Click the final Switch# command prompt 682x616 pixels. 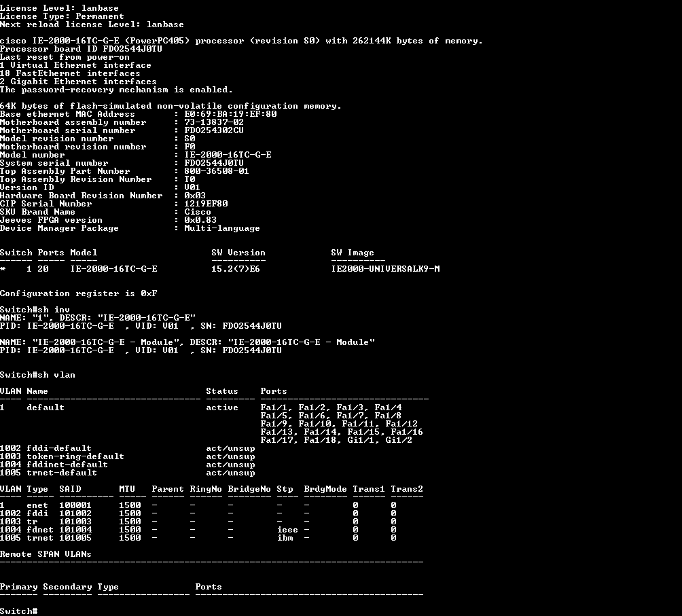[19, 611]
